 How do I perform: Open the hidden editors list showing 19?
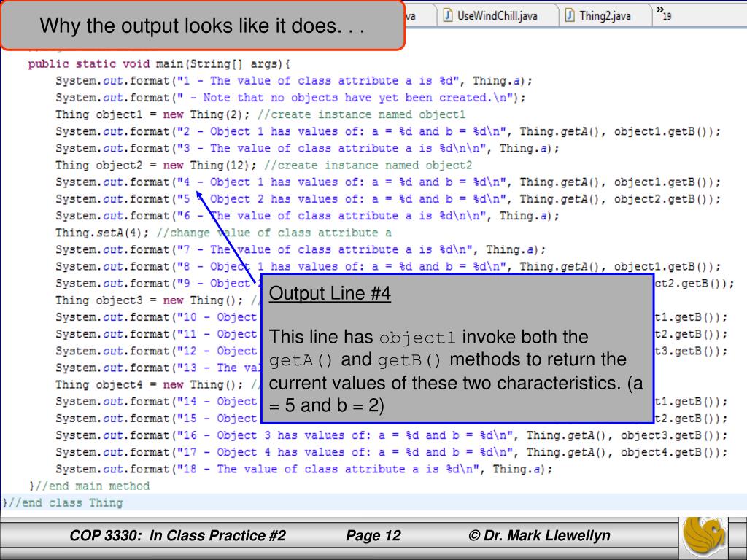664,13
